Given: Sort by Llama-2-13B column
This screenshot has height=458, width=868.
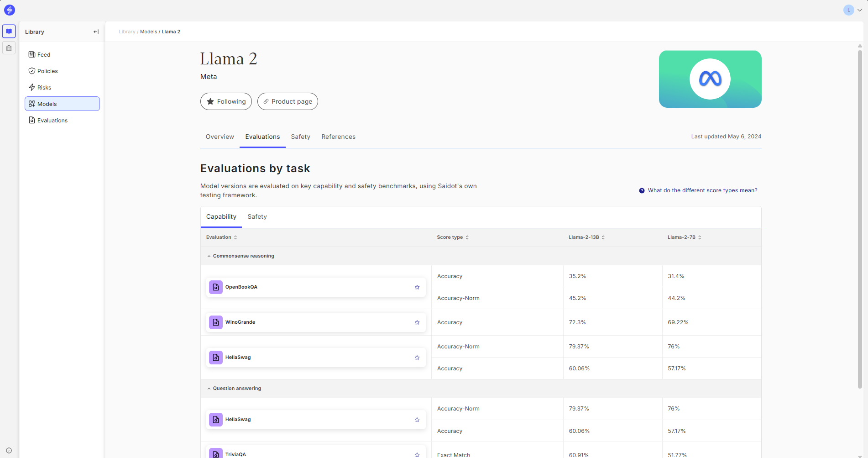Looking at the screenshot, I should (x=586, y=237).
